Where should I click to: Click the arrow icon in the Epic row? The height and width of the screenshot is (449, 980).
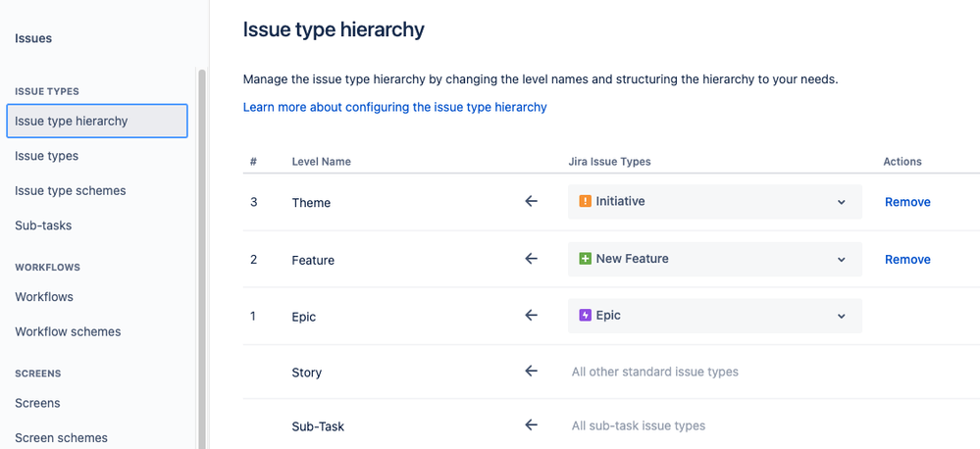point(532,316)
